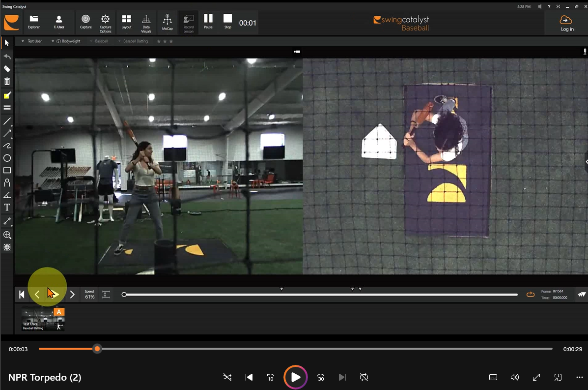Jump to first frame of clip
This screenshot has width=588, height=390.
[22, 295]
